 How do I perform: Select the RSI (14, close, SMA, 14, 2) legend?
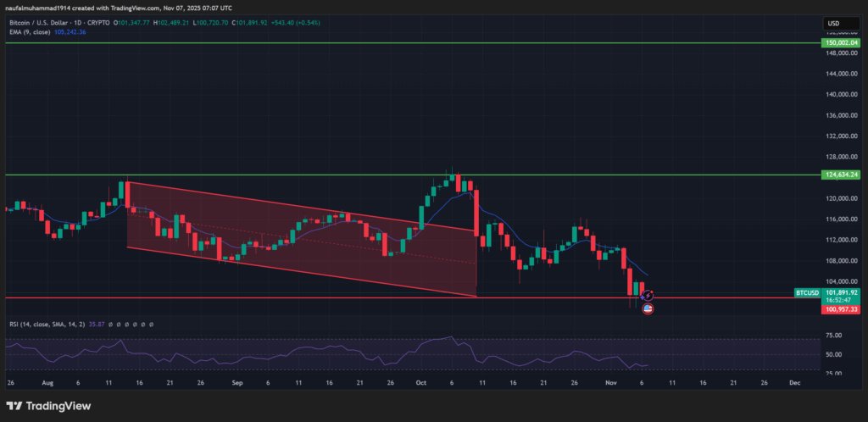coord(42,324)
